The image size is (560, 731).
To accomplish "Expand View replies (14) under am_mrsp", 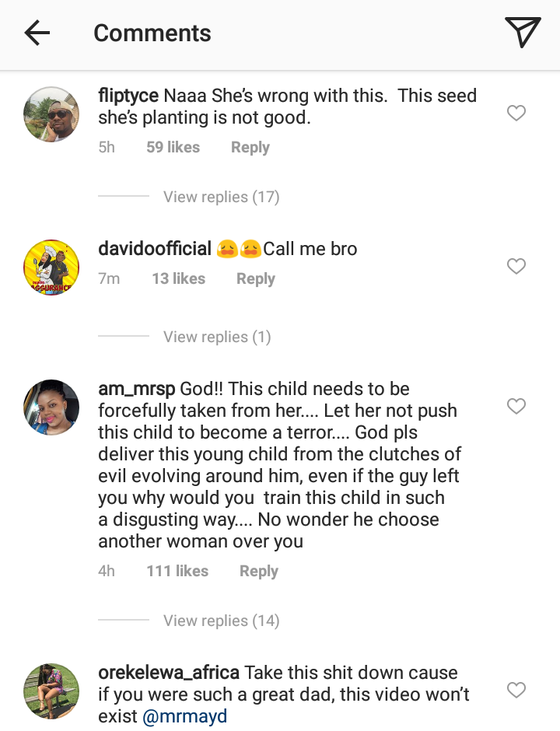I will point(221,621).
